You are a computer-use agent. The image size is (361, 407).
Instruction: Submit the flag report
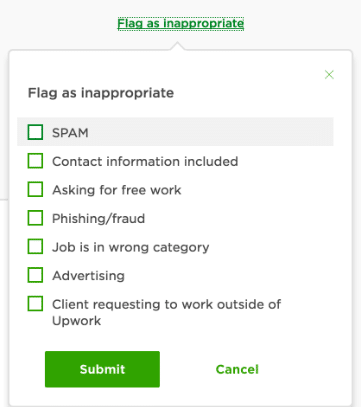[102, 369]
